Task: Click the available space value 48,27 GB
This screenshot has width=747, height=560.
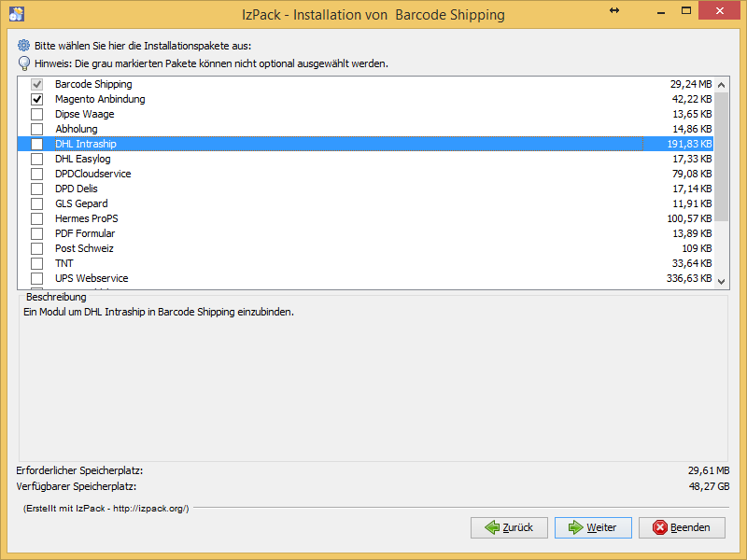Action: (x=709, y=486)
